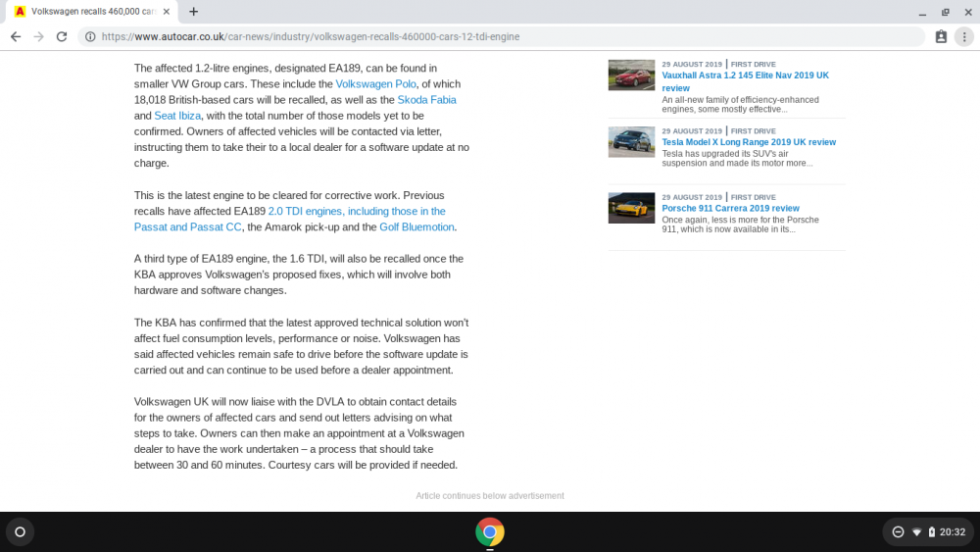Click the forward navigation arrow
Screen dimensions: 980x552
pos(39,37)
